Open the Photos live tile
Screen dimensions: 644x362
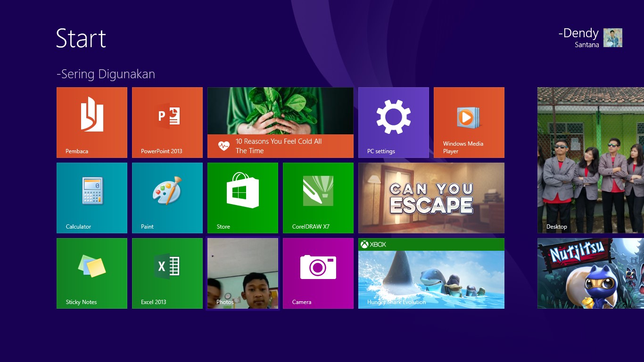[242, 273]
